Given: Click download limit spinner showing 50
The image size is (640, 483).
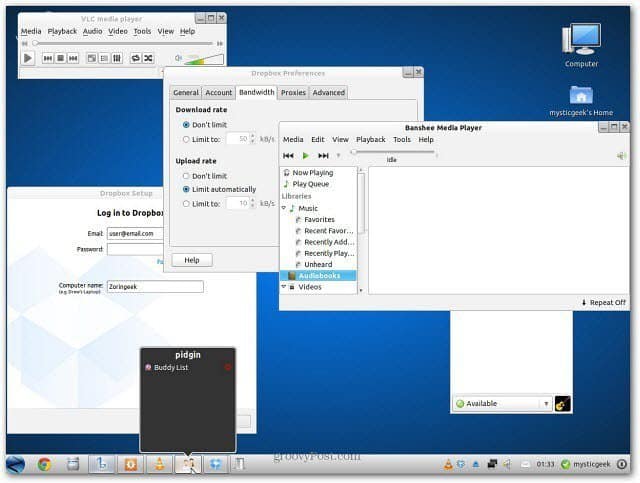Looking at the screenshot, I should (241, 139).
